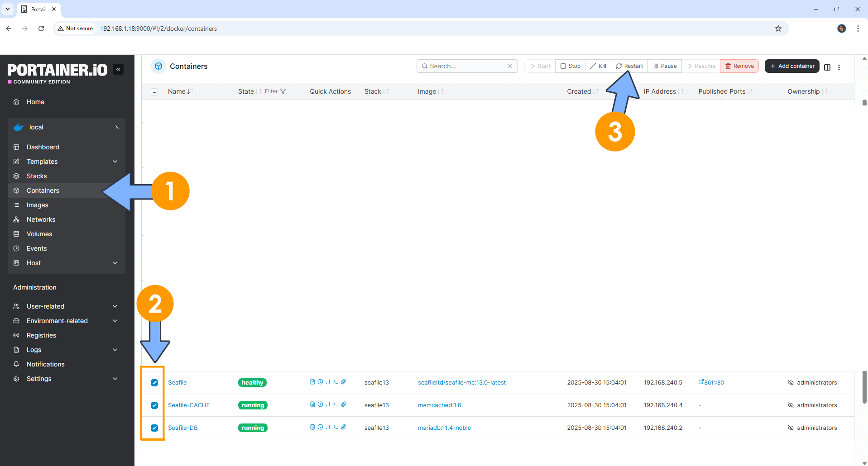The height and width of the screenshot is (466, 868).
Task: Reload the browser page
Action: coord(41,29)
